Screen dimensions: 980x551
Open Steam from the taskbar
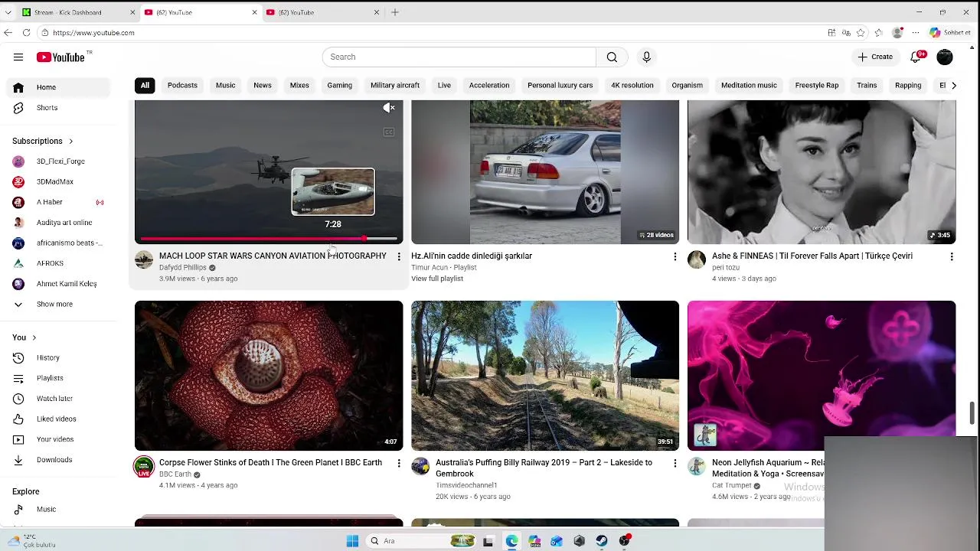602,541
